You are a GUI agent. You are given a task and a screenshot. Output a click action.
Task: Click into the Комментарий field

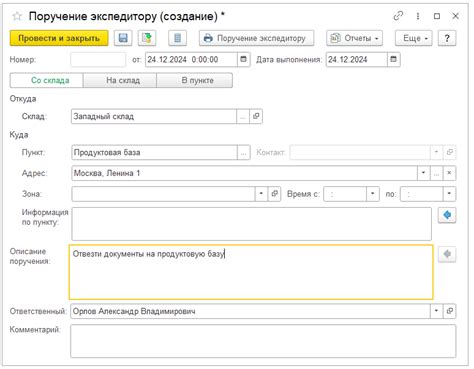coord(263,341)
